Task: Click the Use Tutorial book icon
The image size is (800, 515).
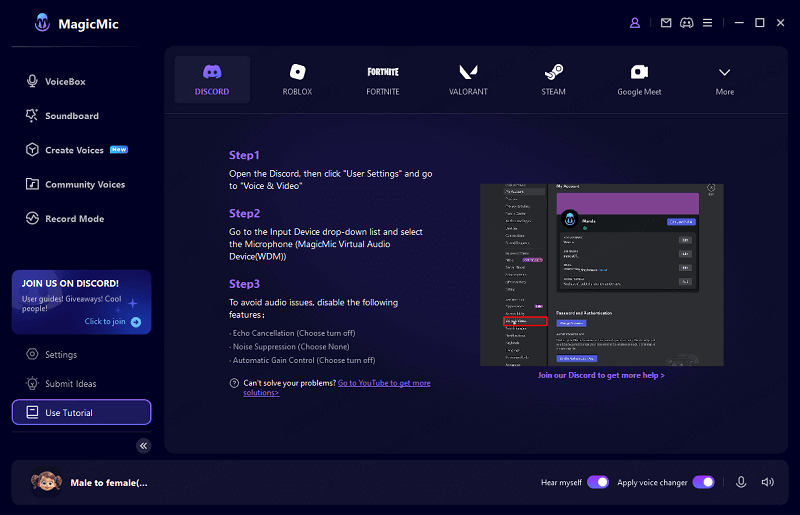Action: (32, 412)
